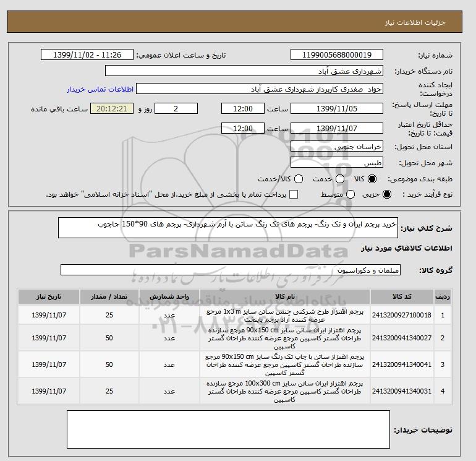476x461 pixels.
Task: Click the remaining time countdown 20:12:21
Action: point(112,108)
